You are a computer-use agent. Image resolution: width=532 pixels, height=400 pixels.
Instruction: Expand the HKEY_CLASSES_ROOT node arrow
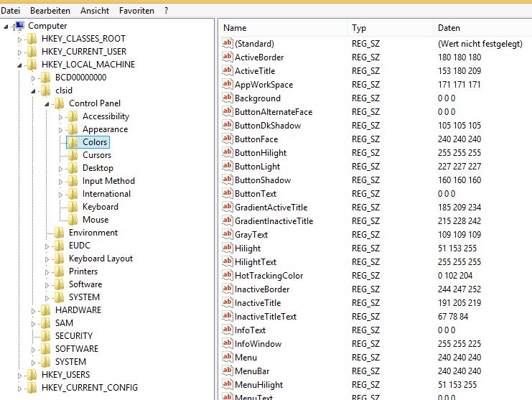point(19,39)
